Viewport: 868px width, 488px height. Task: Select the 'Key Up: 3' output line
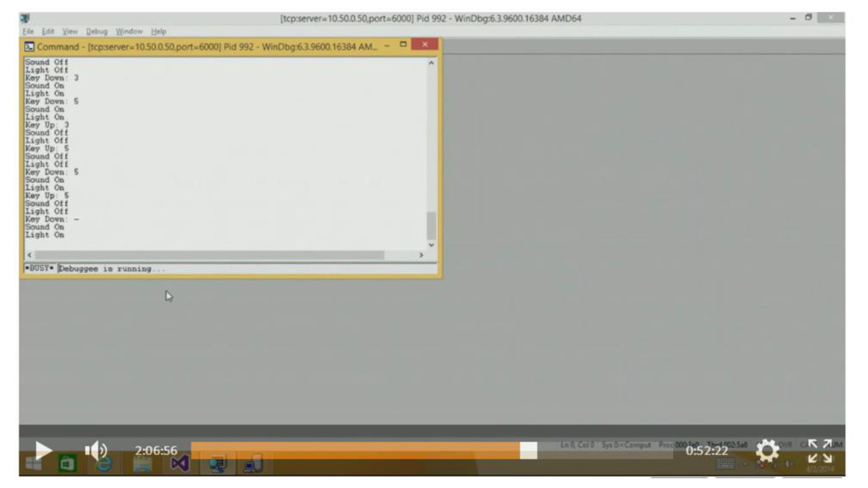point(47,125)
